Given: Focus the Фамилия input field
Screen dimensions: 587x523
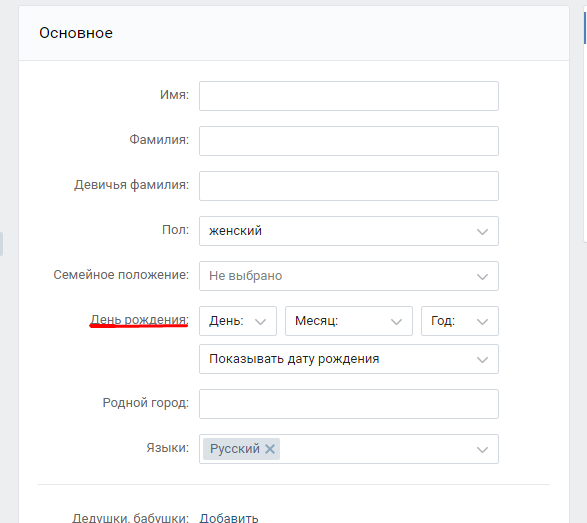Looking at the screenshot, I should coord(349,141).
